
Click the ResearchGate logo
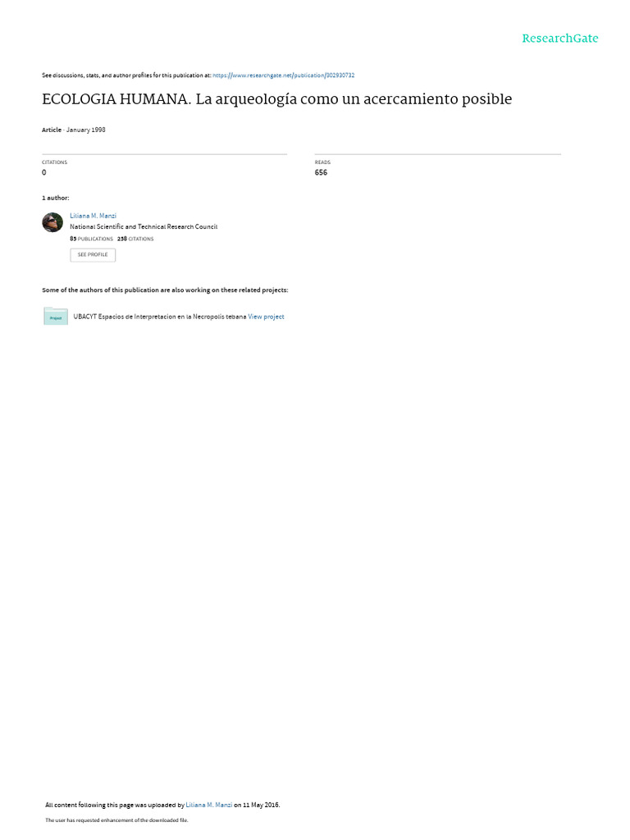click(x=559, y=39)
